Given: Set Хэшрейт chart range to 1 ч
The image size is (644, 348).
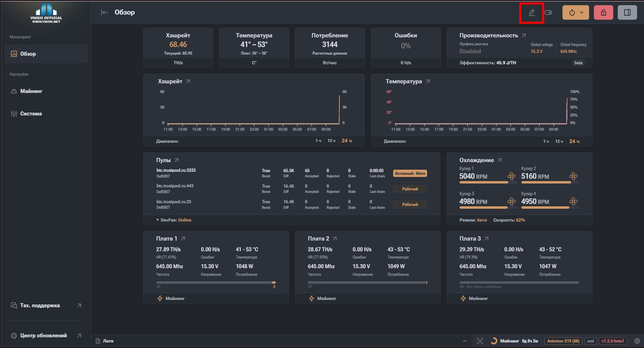Looking at the screenshot, I should [318, 141].
